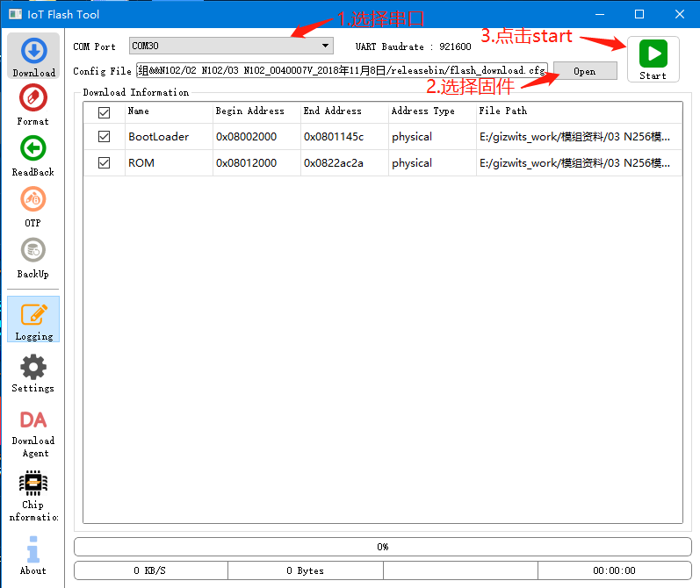Open the Download Agent panel

33,433
